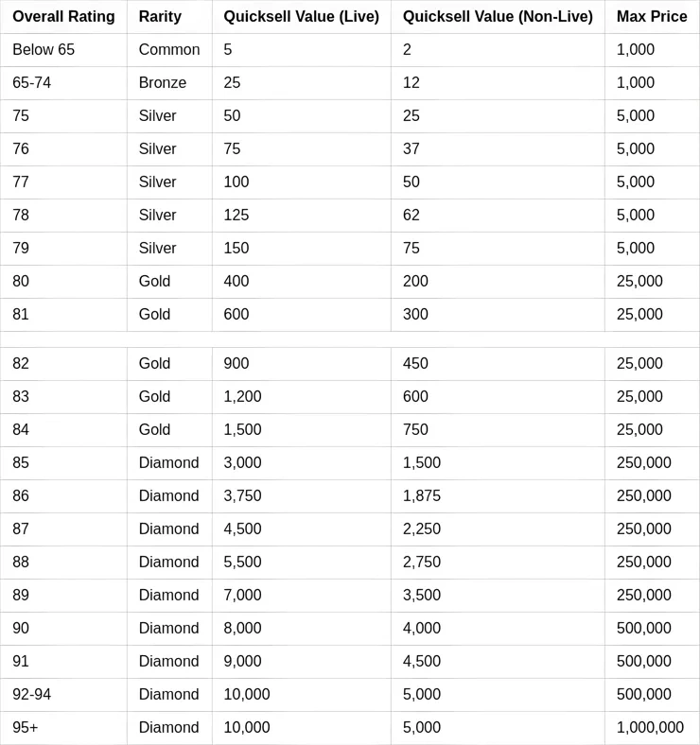Click the '95+' overall rating cell
Image resolution: width=700 pixels, height=745 pixels.
[x=26, y=728]
